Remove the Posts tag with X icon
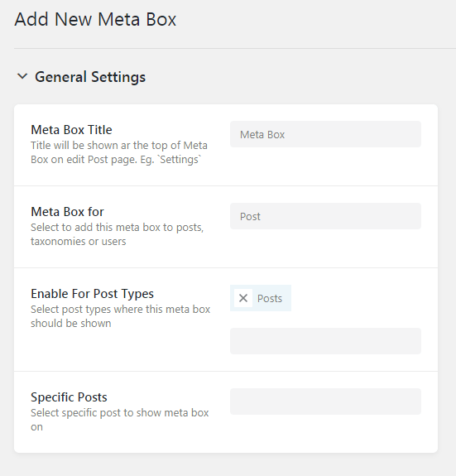This screenshot has width=456, height=476. [243, 298]
